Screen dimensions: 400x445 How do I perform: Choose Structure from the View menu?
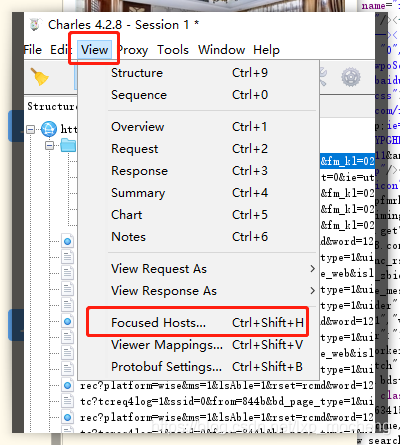(198, 73)
